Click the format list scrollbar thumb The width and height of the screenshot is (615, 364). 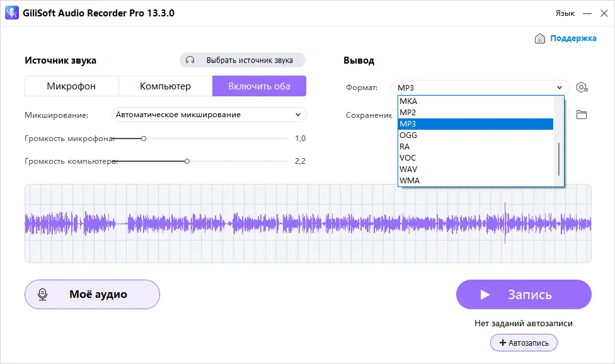[x=558, y=159]
